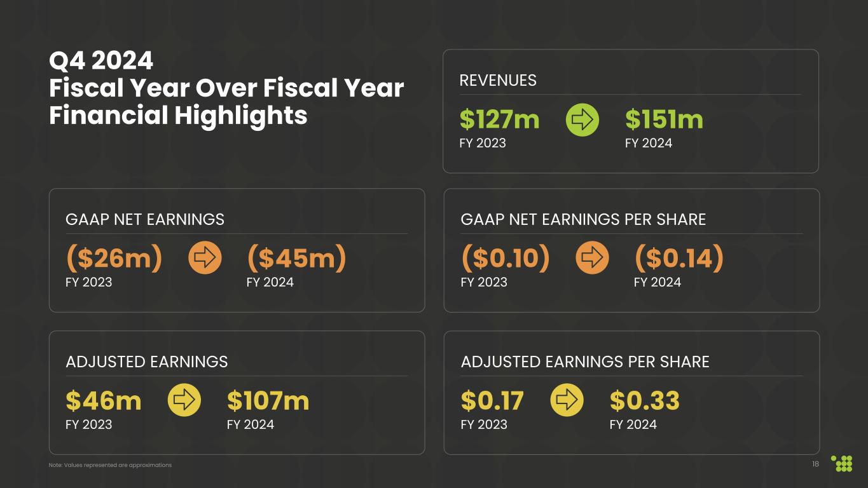Screen dimensions: 868x488
Task: Select the $0.33 adjusted earnings per share
Action: click(644, 401)
